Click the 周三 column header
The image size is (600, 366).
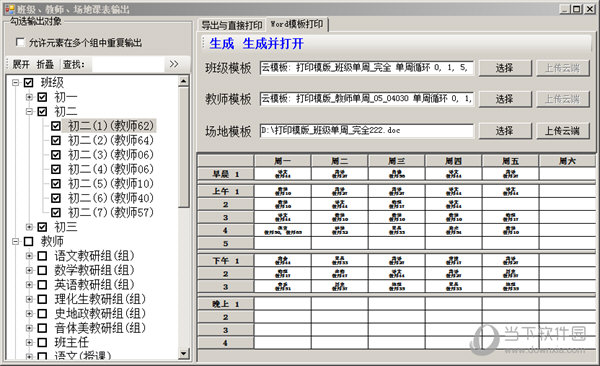pyautogui.click(x=396, y=161)
